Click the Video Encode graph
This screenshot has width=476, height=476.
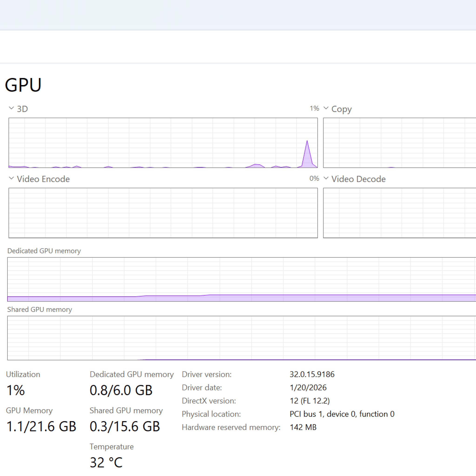coord(163,213)
